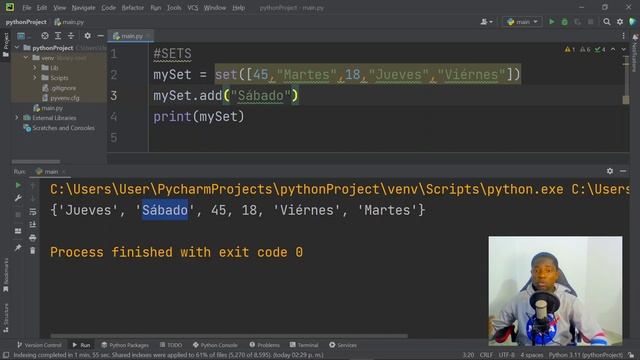
Task: Rerun main in Run panel
Action: [18, 185]
